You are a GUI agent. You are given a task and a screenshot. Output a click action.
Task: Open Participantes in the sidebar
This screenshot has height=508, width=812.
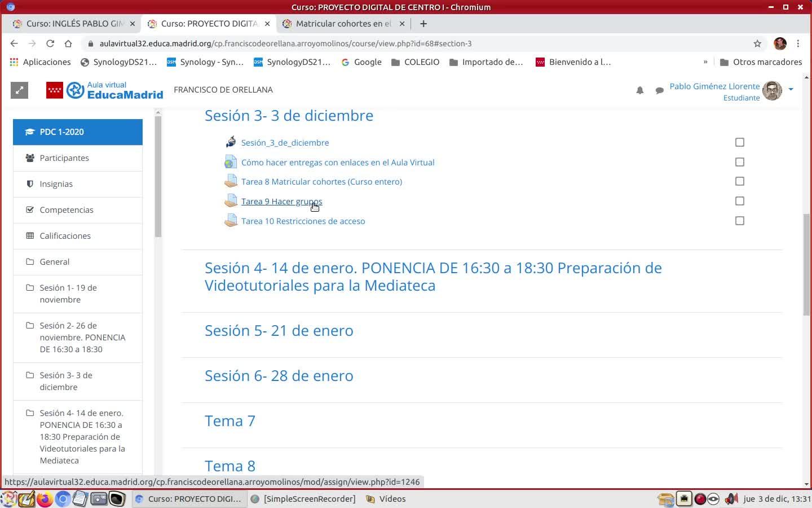pyautogui.click(x=78, y=158)
